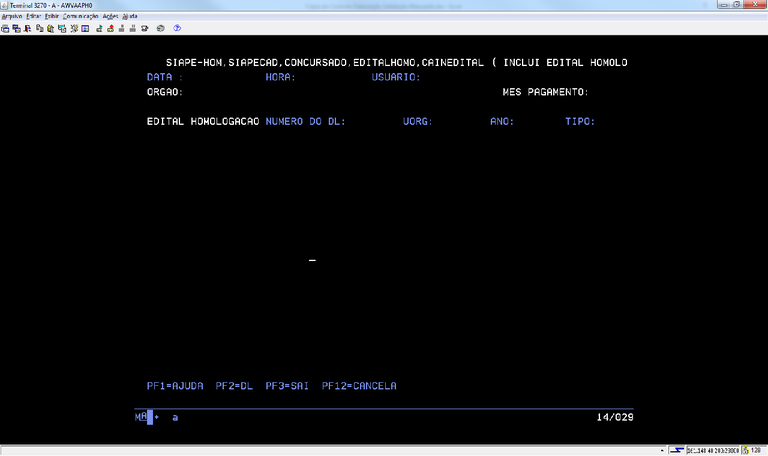The width and height of the screenshot is (768, 456).
Task: Click the blue question mark help icon
Action: [x=177, y=28]
